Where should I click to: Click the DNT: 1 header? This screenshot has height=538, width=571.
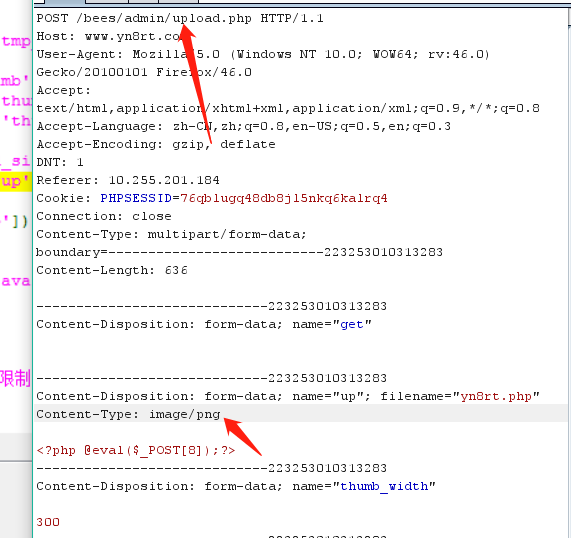60,162
